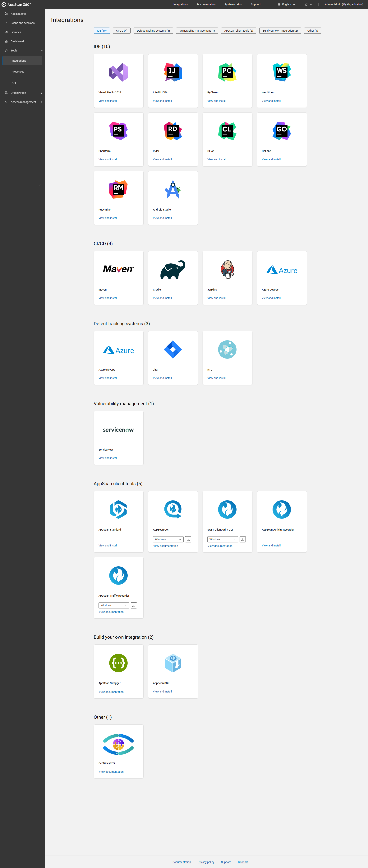
Task: Switch to the CI/CD (4) filter tab
Action: pyautogui.click(x=122, y=31)
